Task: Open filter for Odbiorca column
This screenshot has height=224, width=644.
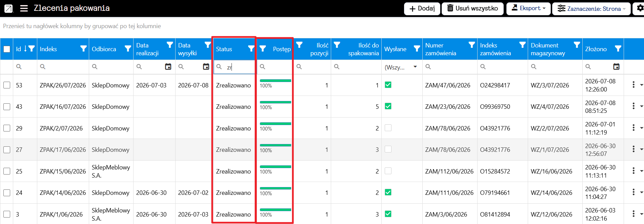Action: [128, 48]
